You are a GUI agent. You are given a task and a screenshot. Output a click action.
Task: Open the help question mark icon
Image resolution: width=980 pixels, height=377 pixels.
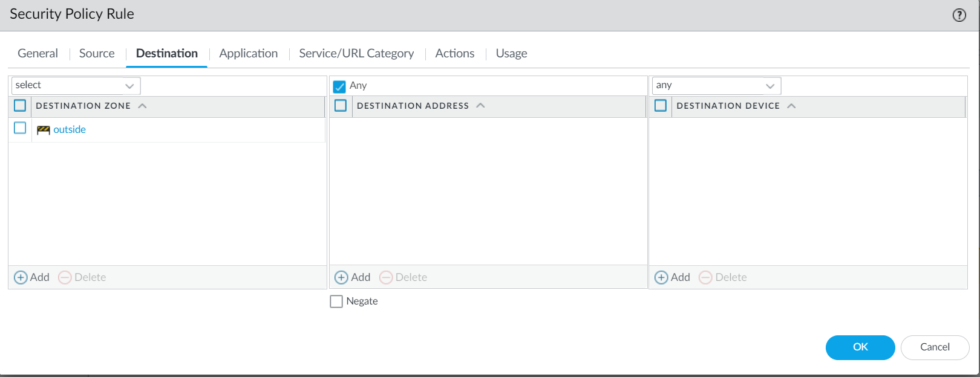point(959,15)
